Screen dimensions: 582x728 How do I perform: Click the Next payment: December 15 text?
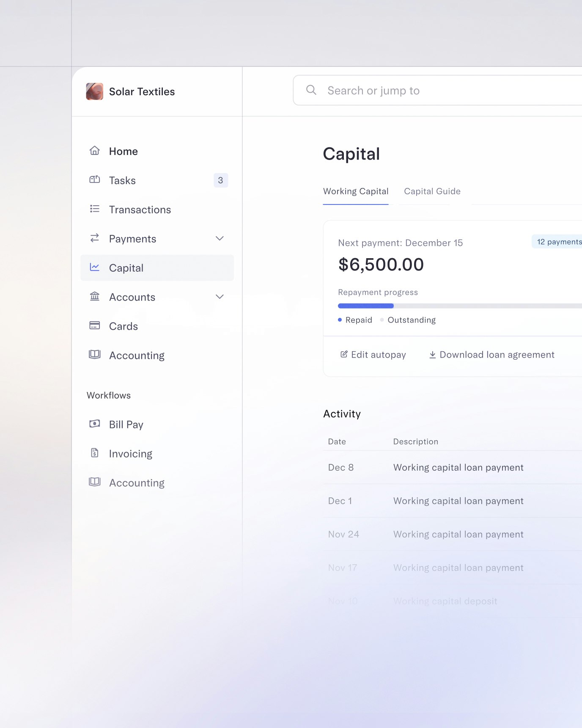(401, 243)
